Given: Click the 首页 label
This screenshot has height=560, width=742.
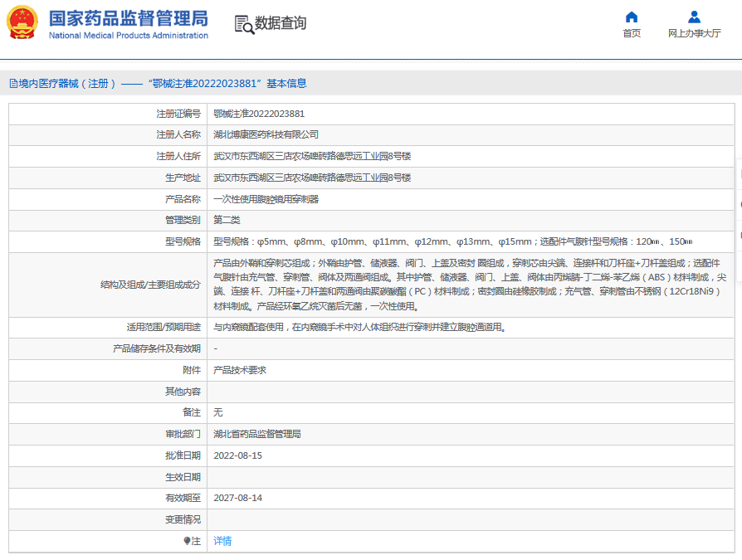Looking at the screenshot, I should 632,33.
